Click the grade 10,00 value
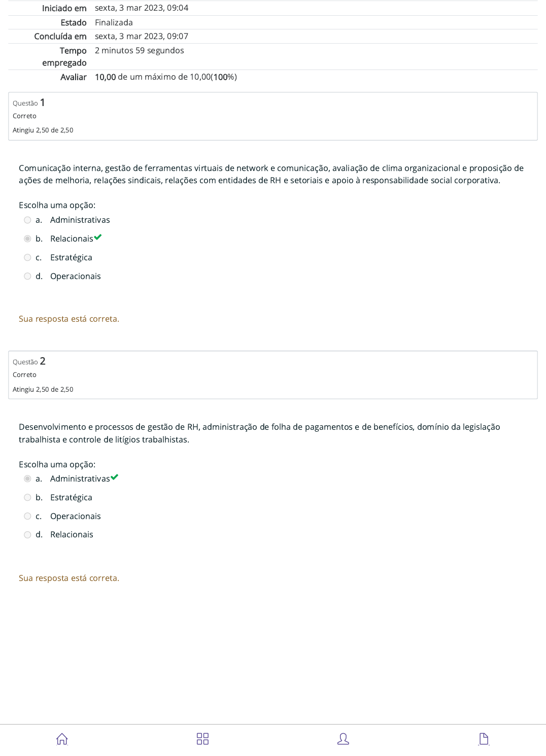This screenshot has height=756, width=546. (x=106, y=77)
